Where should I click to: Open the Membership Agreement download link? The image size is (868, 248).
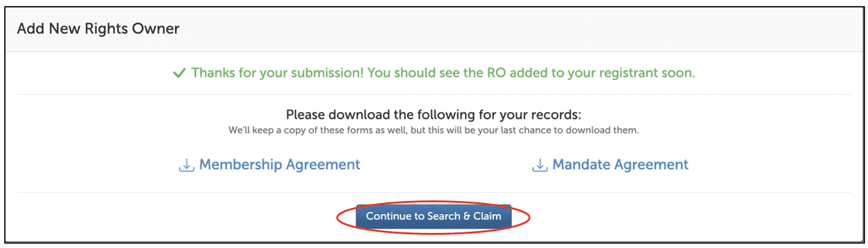click(x=279, y=165)
